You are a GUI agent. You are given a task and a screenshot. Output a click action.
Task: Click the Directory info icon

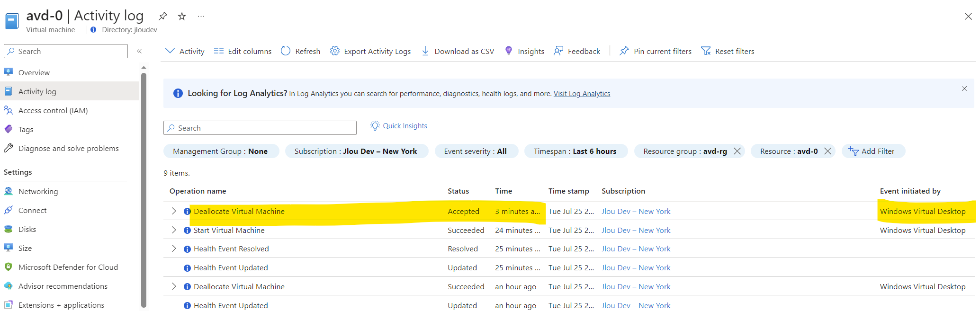(x=93, y=30)
